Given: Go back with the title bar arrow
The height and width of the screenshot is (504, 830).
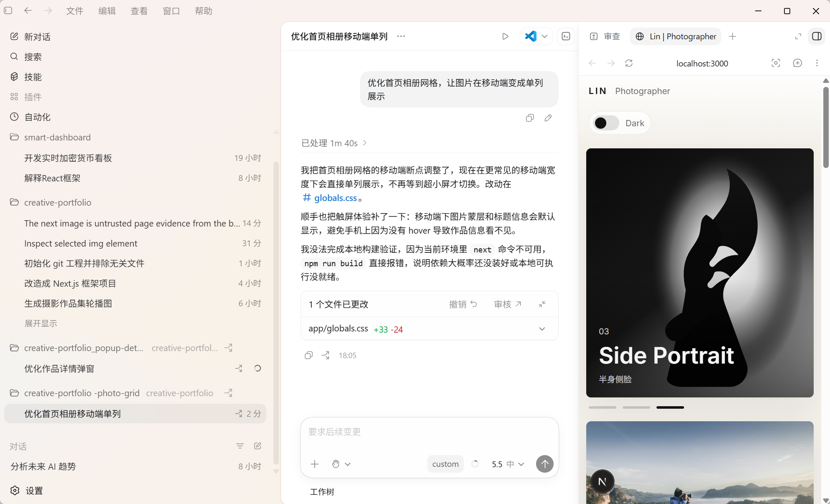Looking at the screenshot, I should coord(28,10).
